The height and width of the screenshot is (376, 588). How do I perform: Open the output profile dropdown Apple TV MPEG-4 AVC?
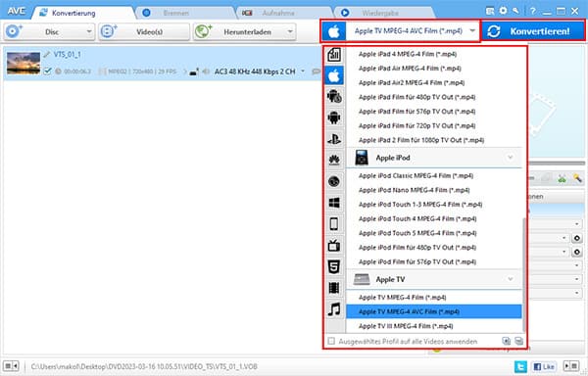tap(400, 31)
